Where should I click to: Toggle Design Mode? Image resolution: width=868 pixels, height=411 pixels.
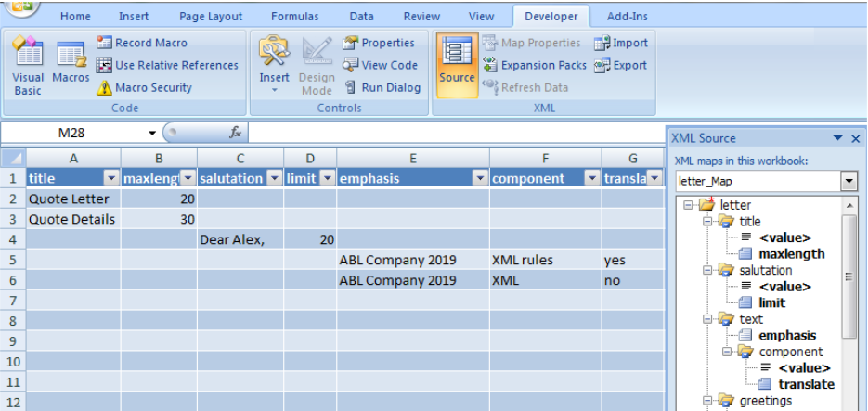click(317, 65)
